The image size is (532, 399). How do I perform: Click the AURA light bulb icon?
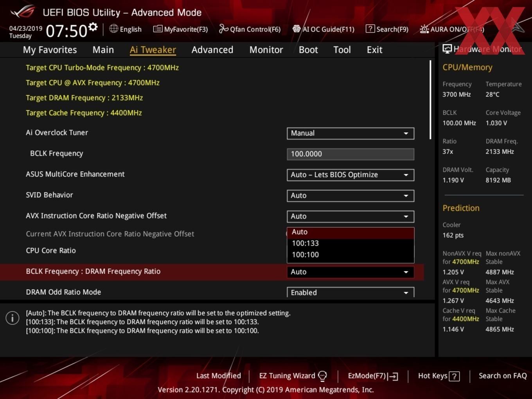(424, 29)
